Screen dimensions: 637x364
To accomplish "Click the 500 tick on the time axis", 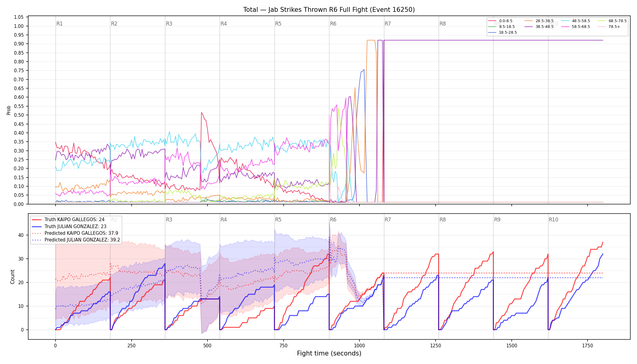I will (207, 345).
